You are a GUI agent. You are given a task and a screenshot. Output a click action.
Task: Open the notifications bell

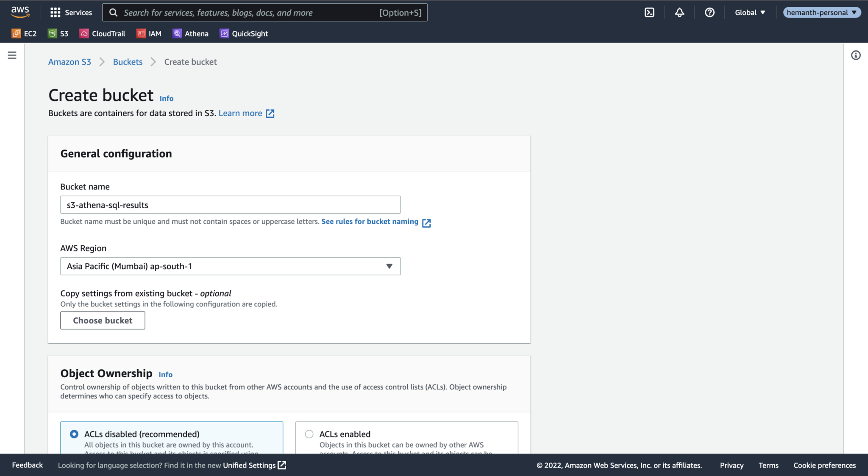679,12
